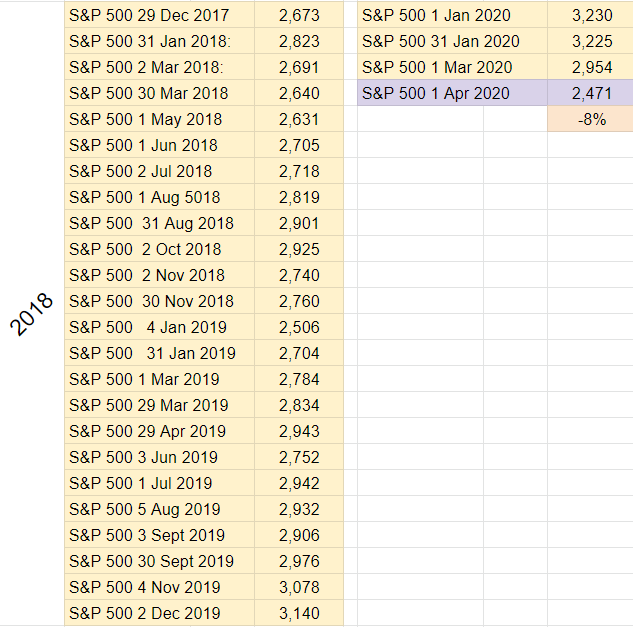The height and width of the screenshot is (627, 633).
Task: Click the value 2,673
Action: (299, 15)
